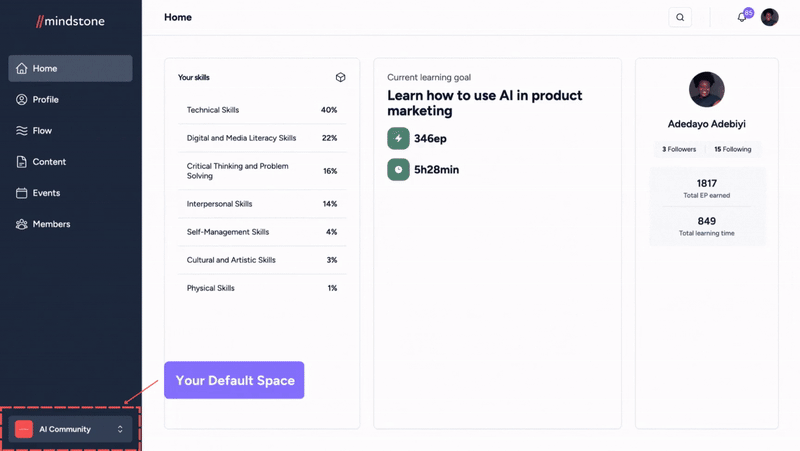Click the red AI Community space icon
Image resolution: width=800 pixels, height=451 pixels.
(24, 429)
